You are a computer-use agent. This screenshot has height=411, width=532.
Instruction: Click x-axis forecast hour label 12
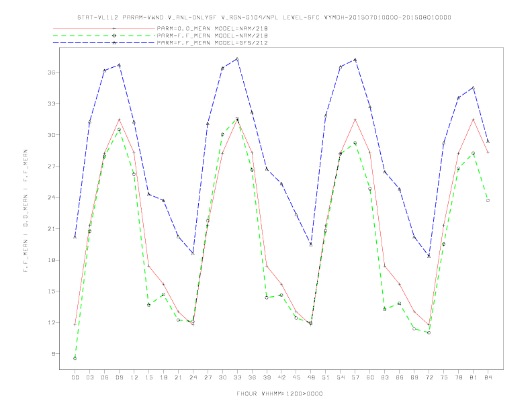pos(134,377)
